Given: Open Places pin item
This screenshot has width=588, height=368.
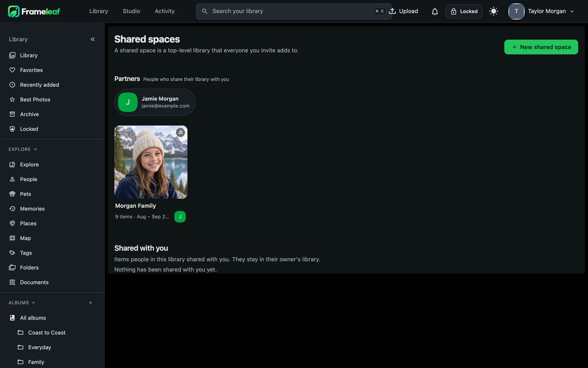Looking at the screenshot, I should 52,223.
